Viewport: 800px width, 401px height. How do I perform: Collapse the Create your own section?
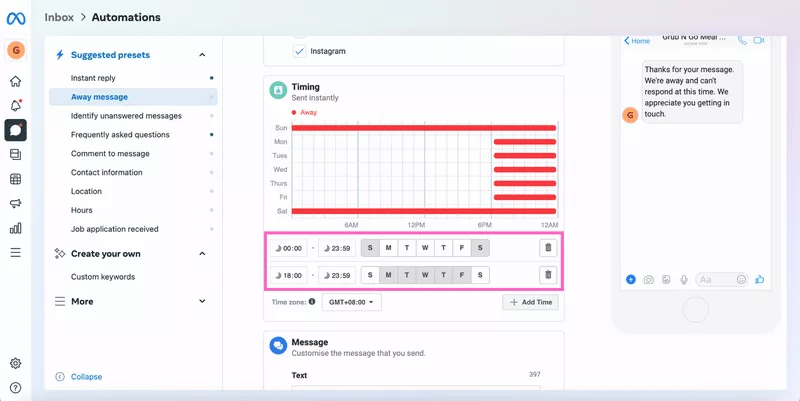(x=202, y=254)
